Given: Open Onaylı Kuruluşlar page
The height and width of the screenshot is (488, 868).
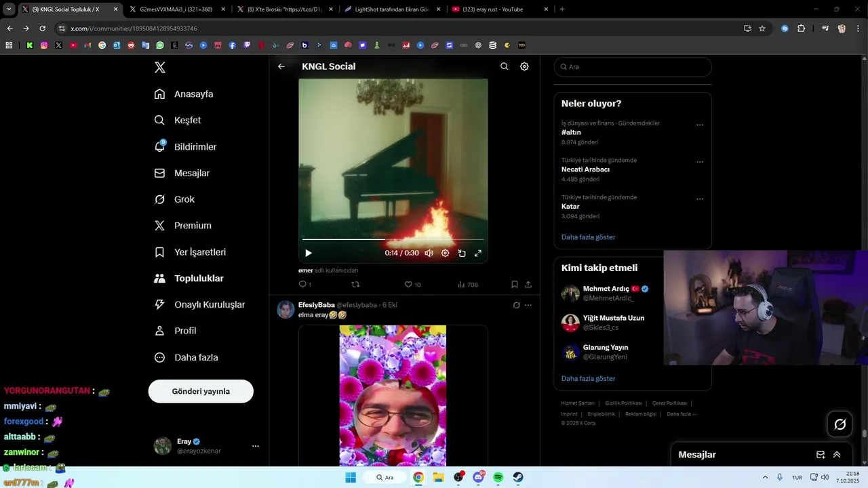Looking at the screenshot, I should pyautogui.click(x=199, y=305).
